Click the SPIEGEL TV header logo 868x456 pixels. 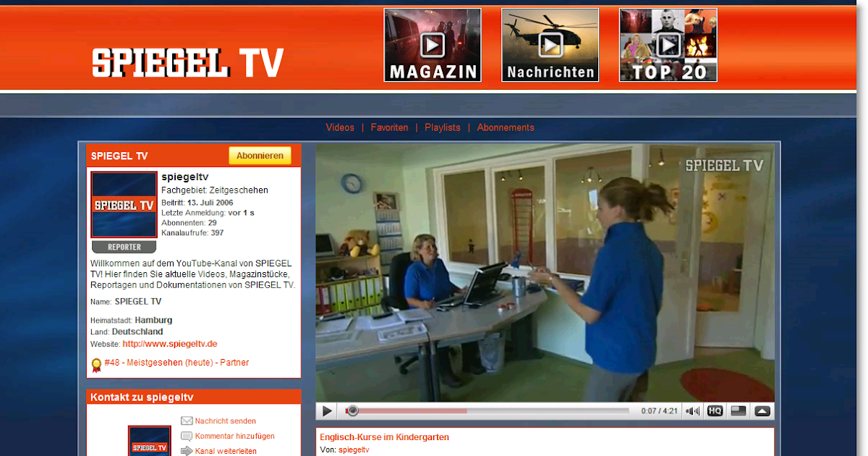tap(187, 63)
